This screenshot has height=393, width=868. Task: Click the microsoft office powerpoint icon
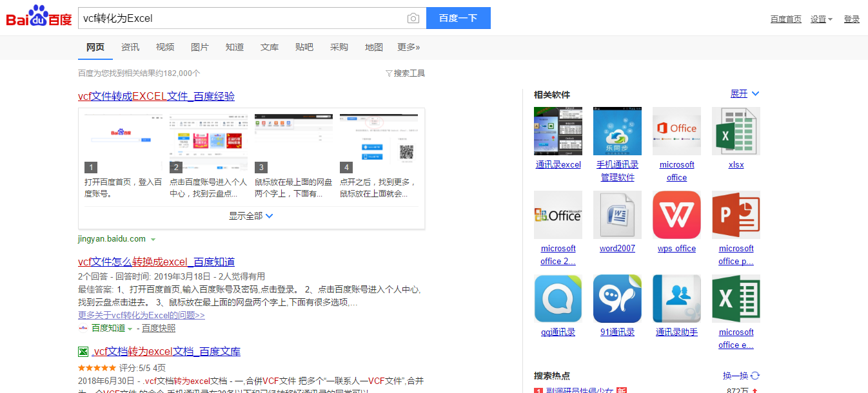[736, 215]
